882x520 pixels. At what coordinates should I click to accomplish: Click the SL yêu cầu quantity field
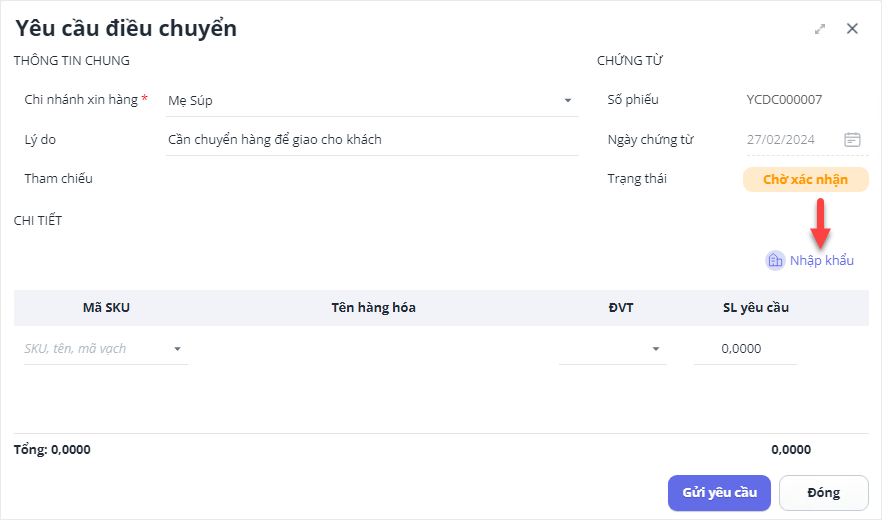click(x=744, y=349)
